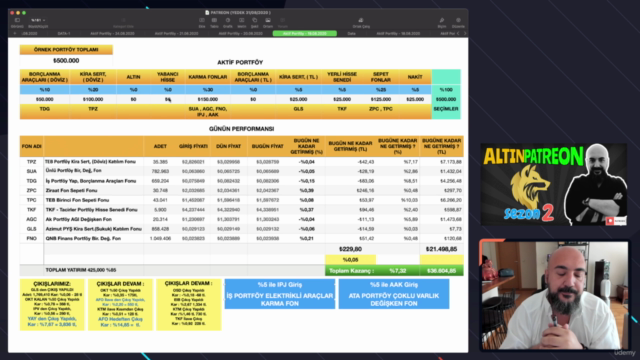
Task: Select the ALTIN column header
Action: point(133,77)
